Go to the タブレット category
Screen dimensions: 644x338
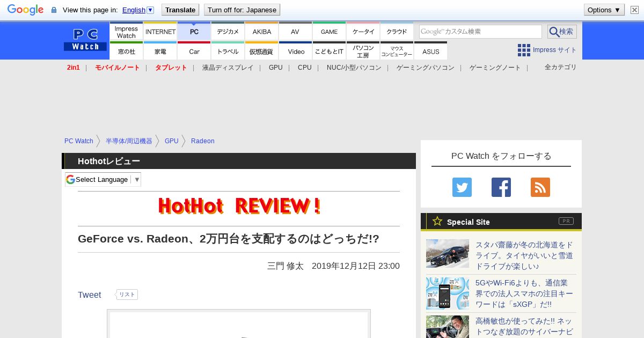tap(171, 68)
